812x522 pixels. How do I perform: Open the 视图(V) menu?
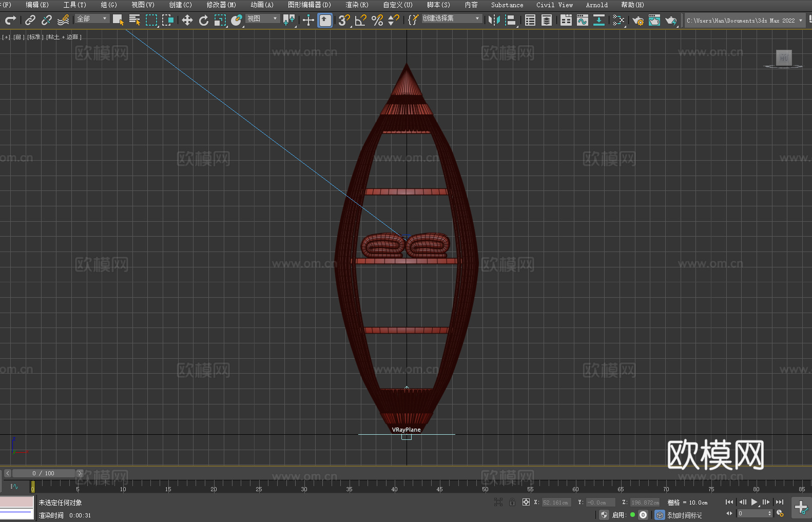(x=143, y=5)
